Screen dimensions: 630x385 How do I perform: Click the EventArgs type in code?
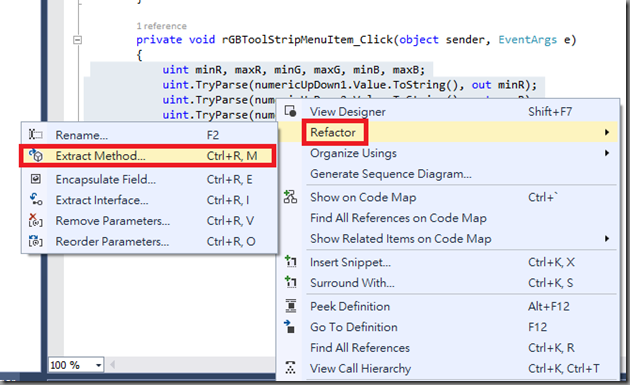(528, 40)
